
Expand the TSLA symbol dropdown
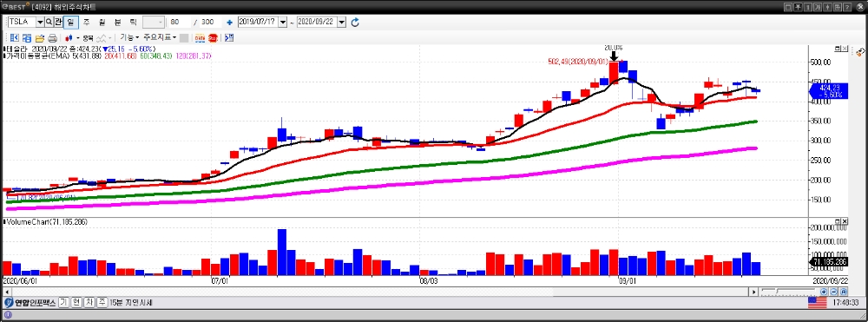pos(40,22)
